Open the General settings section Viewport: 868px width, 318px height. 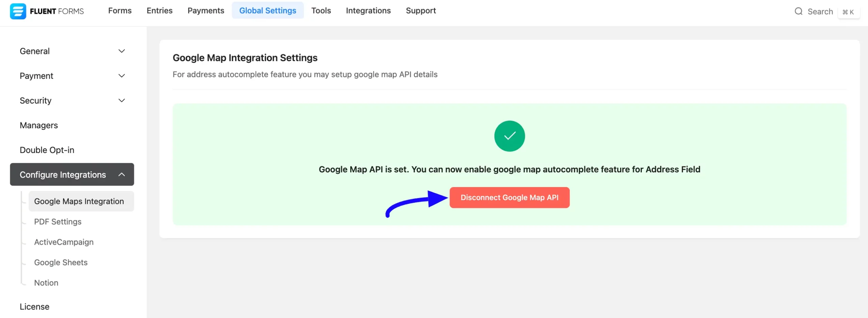pos(72,51)
